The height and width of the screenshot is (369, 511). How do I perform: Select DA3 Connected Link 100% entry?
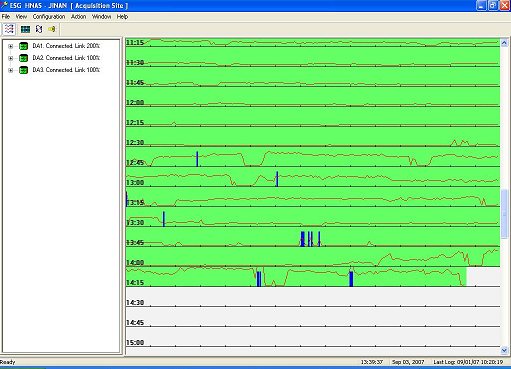coord(66,70)
